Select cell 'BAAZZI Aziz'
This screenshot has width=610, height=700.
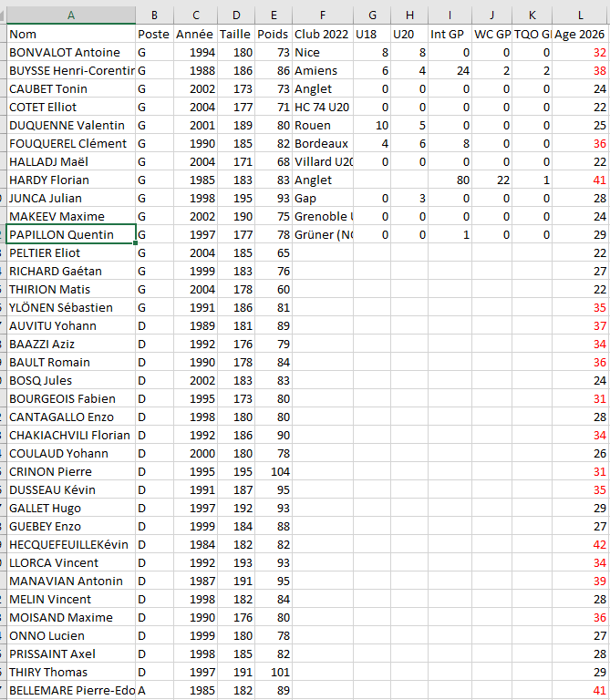tap(71, 345)
